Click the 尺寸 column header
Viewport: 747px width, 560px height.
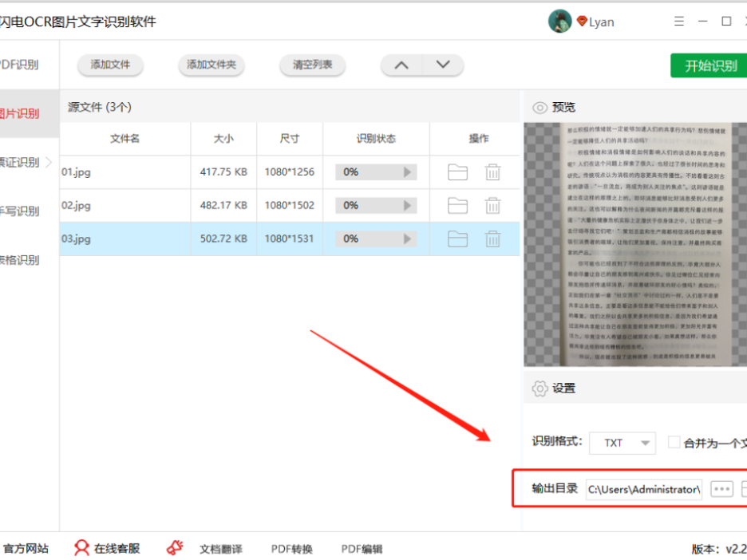tap(289, 139)
